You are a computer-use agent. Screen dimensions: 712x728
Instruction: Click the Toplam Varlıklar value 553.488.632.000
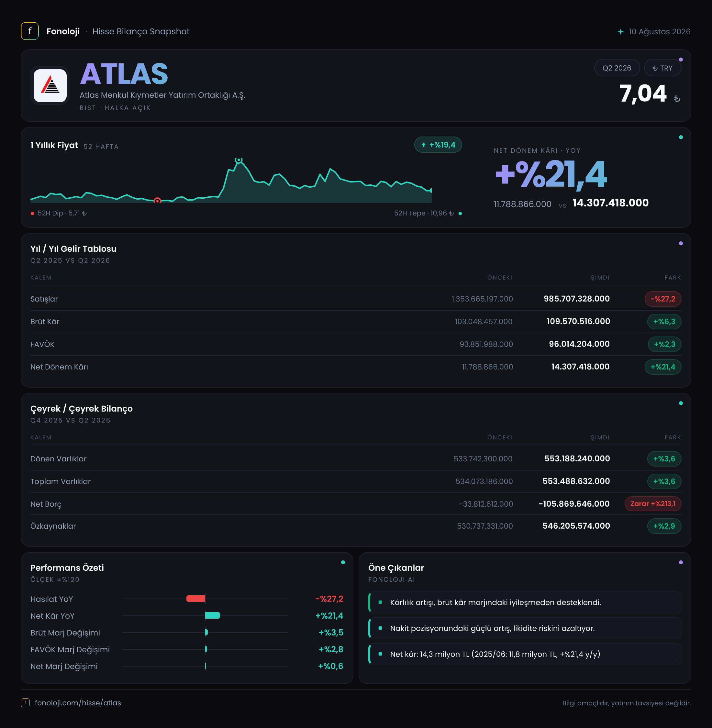(x=576, y=481)
